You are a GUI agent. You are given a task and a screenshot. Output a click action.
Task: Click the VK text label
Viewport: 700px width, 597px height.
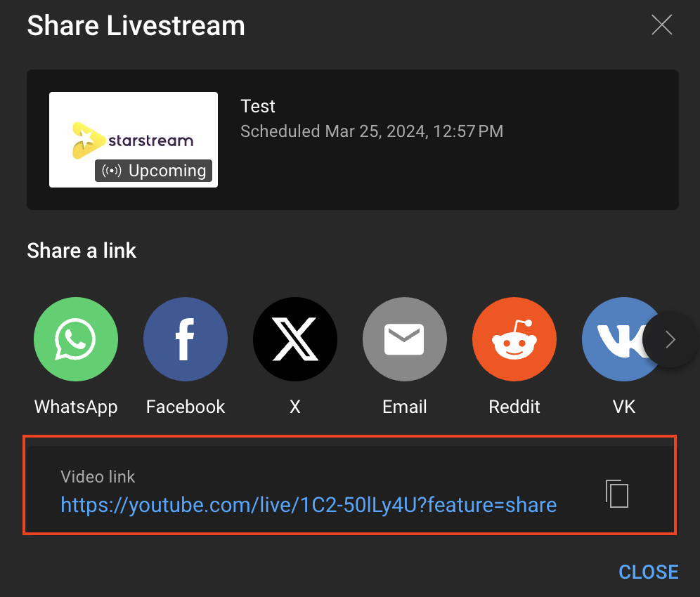tap(624, 407)
